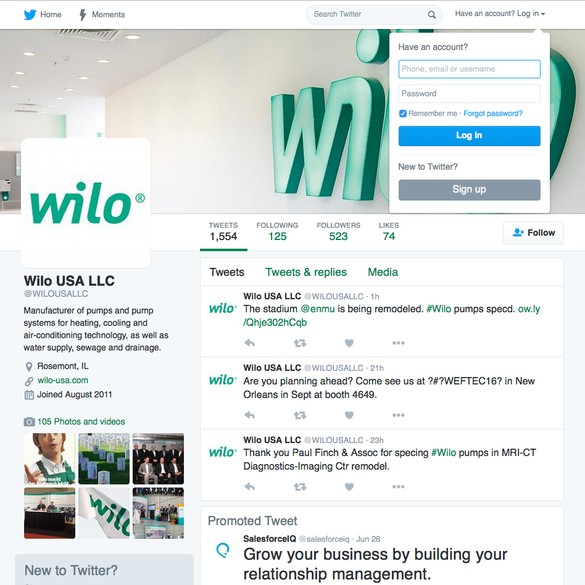Click the Sign up button
Viewport: 585px width, 585px height.
469,190
